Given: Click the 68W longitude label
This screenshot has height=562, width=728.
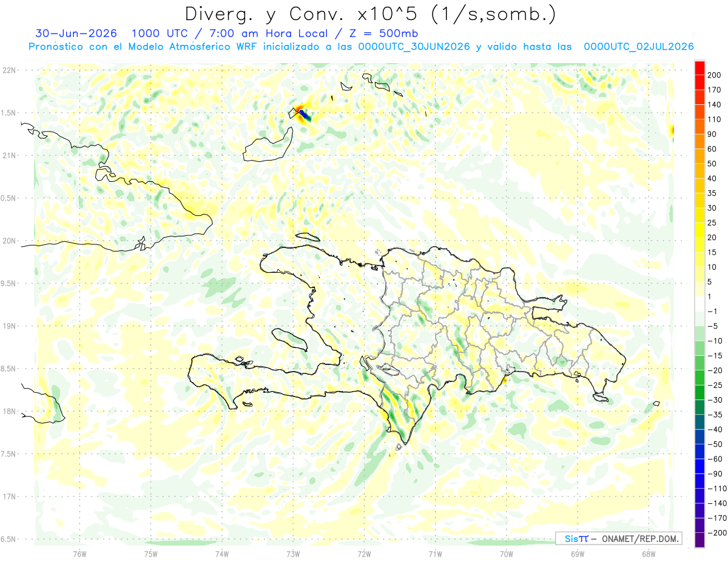Looking at the screenshot, I should pyautogui.click(x=649, y=554).
